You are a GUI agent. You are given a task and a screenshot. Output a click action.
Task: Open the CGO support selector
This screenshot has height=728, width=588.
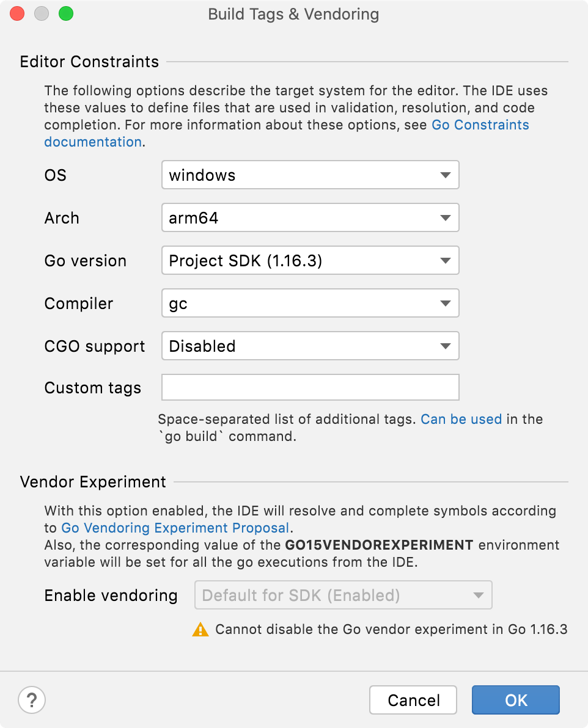pos(310,346)
